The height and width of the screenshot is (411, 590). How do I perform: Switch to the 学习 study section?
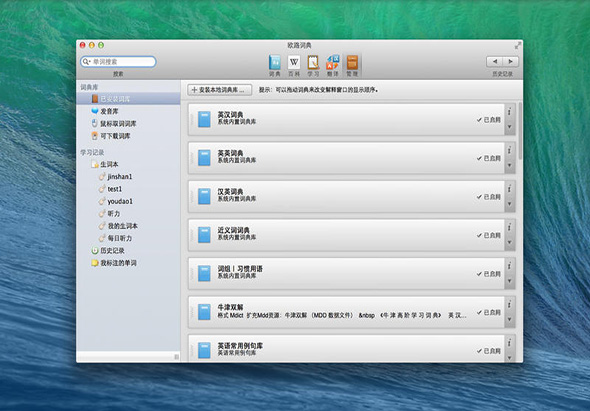point(313,65)
